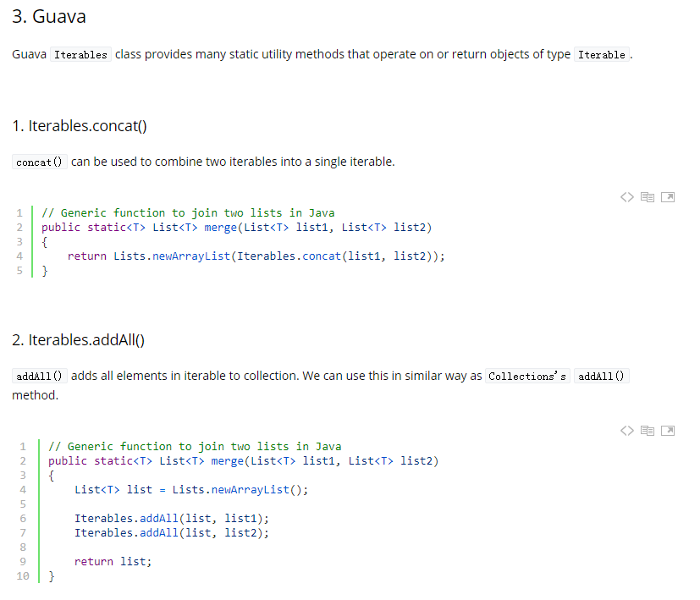Click comment line in concat() code block
700x600 pixels.
pos(188,213)
